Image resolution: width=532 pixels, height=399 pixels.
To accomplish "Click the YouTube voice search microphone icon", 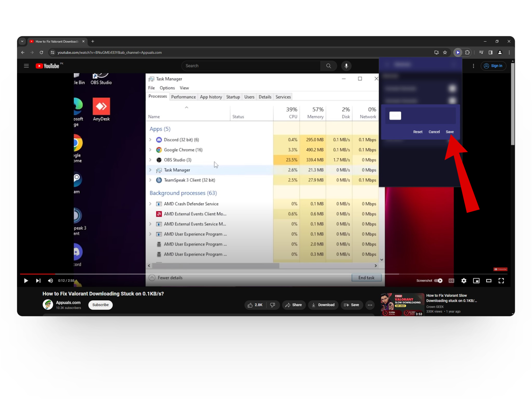I will click(x=346, y=66).
